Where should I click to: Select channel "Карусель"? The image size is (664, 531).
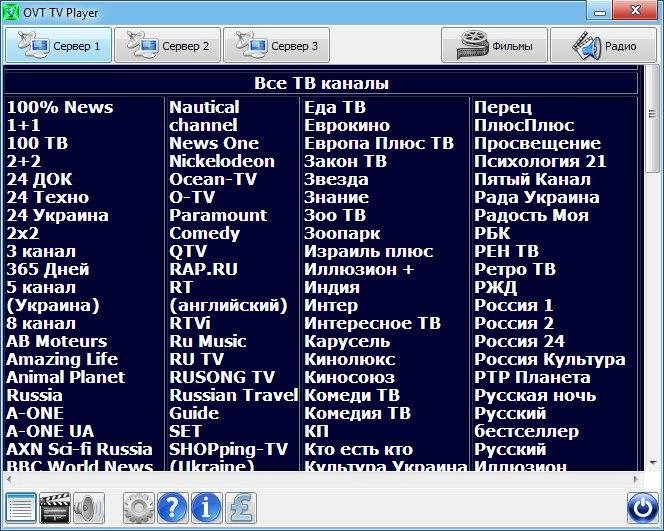pos(347,341)
